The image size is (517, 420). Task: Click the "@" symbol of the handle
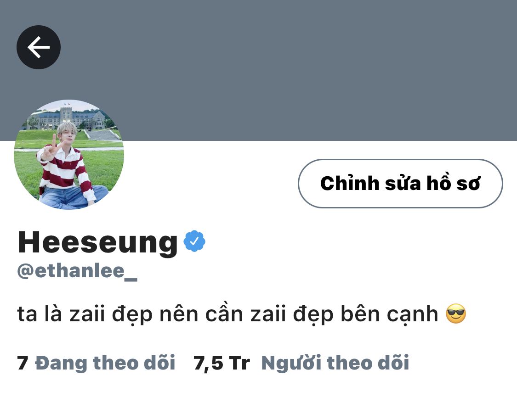[x=25, y=271]
